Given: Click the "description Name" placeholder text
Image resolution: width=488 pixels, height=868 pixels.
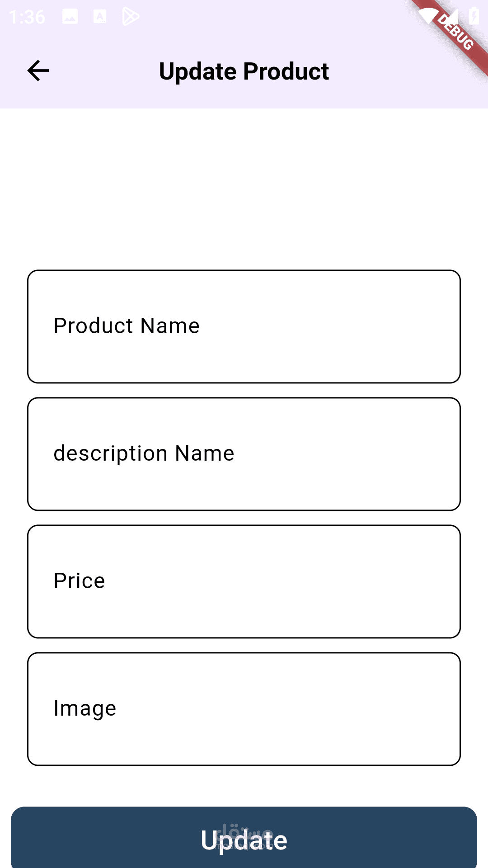Looking at the screenshot, I should pyautogui.click(x=144, y=453).
